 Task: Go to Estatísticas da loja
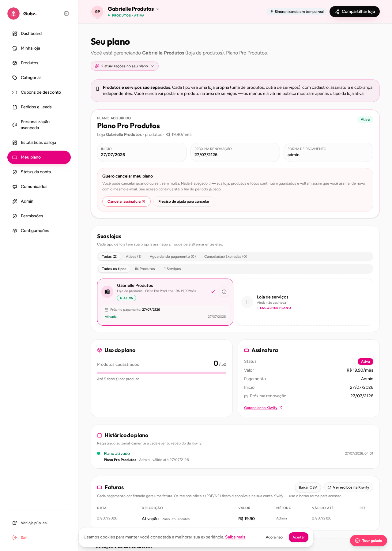(x=39, y=143)
